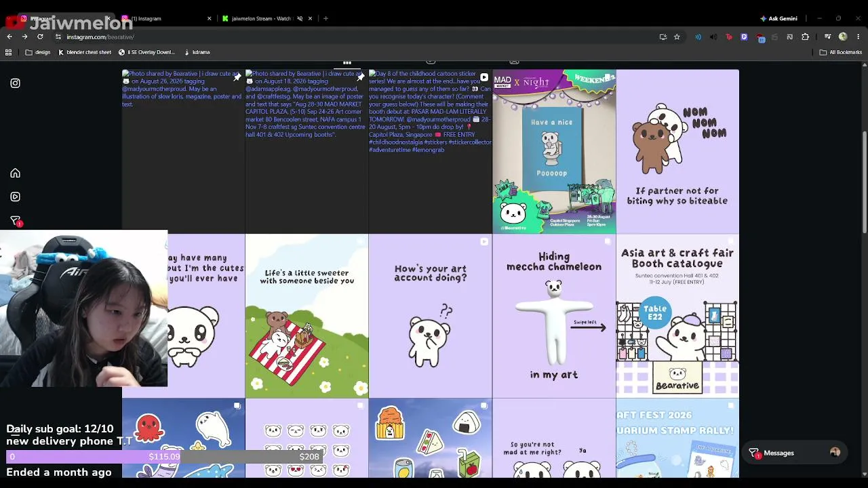
Task: Open the bear face expressions grid post
Action: [307, 439]
